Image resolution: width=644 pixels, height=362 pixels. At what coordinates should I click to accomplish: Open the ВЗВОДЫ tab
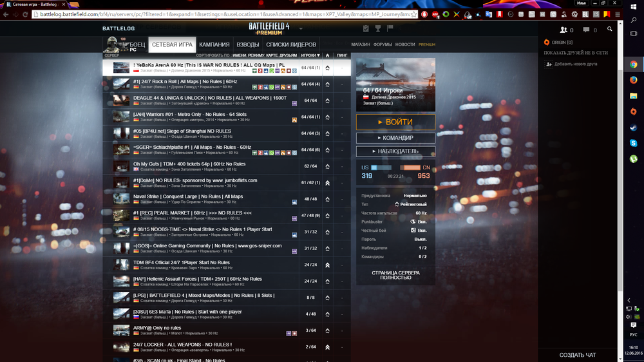(248, 44)
